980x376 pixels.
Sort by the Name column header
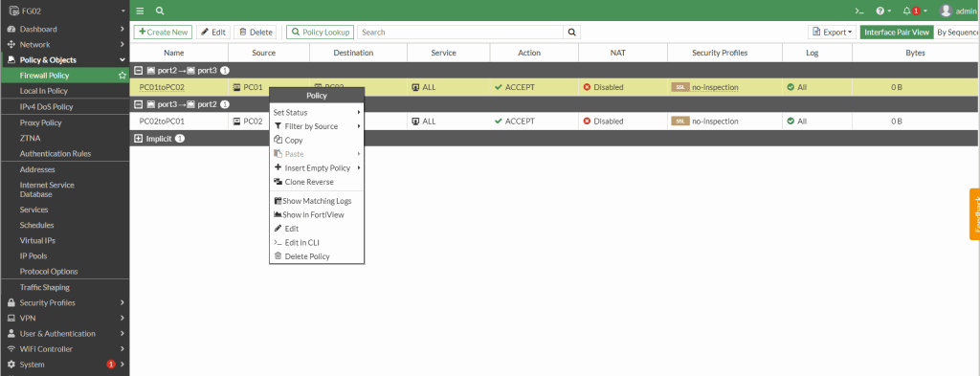[x=174, y=53]
